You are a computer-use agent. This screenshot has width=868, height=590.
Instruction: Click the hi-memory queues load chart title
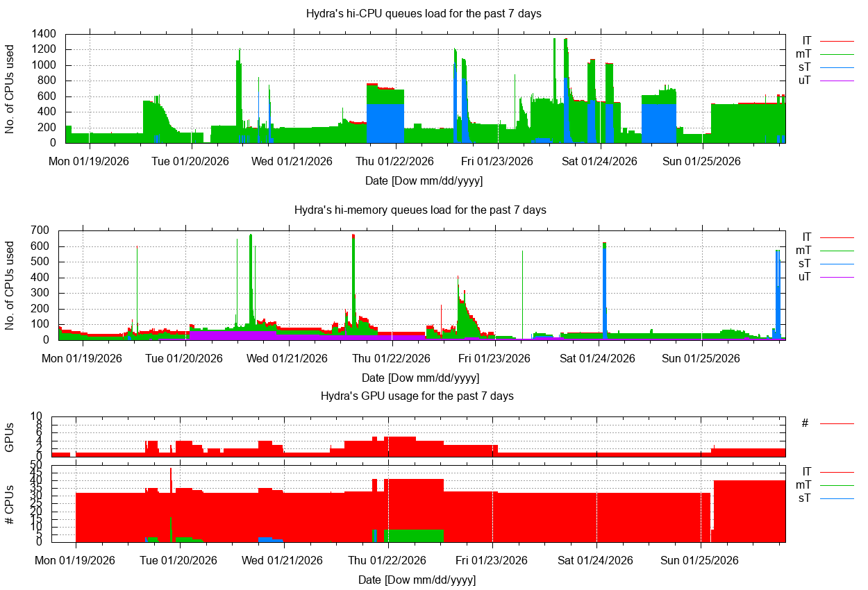(420, 210)
